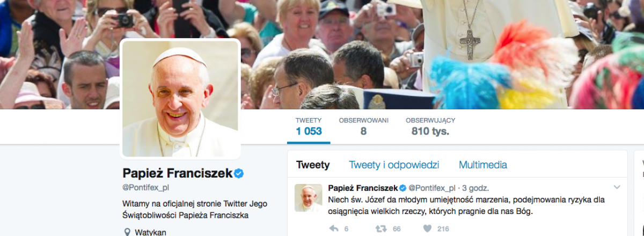Switch to Tweety i odpowiedzi tab
Image resolution: width=644 pixels, height=236 pixels.
click(394, 165)
